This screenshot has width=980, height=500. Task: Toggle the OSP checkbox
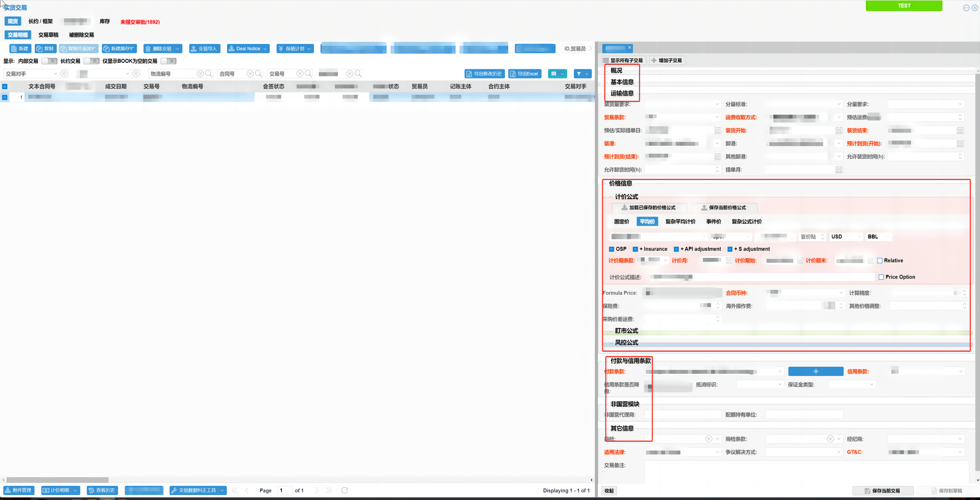(x=612, y=249)
